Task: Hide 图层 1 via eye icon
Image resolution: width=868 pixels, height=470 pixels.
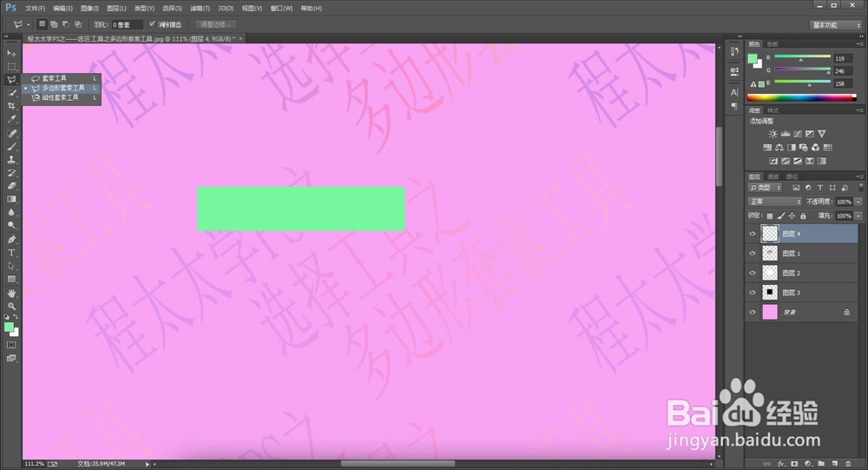Action: (x=753, y=254)
